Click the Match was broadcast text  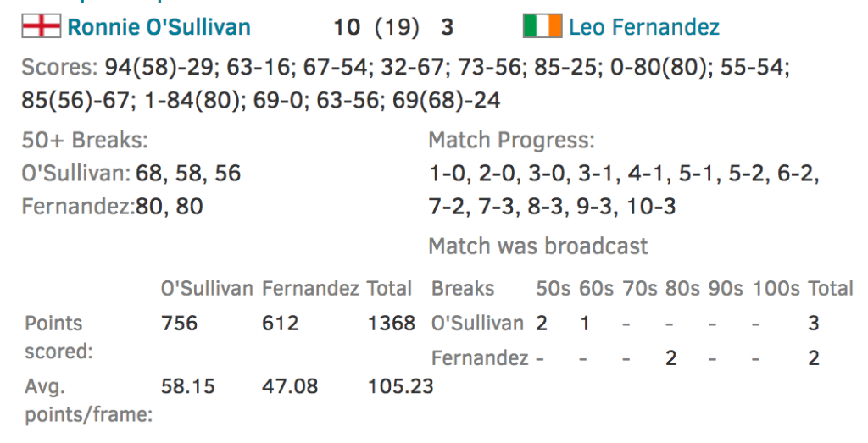(x=537, y=246)
